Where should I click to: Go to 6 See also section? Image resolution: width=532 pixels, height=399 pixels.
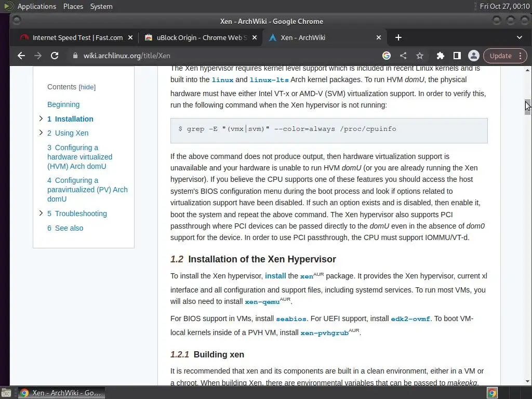(x=65, y=228)
